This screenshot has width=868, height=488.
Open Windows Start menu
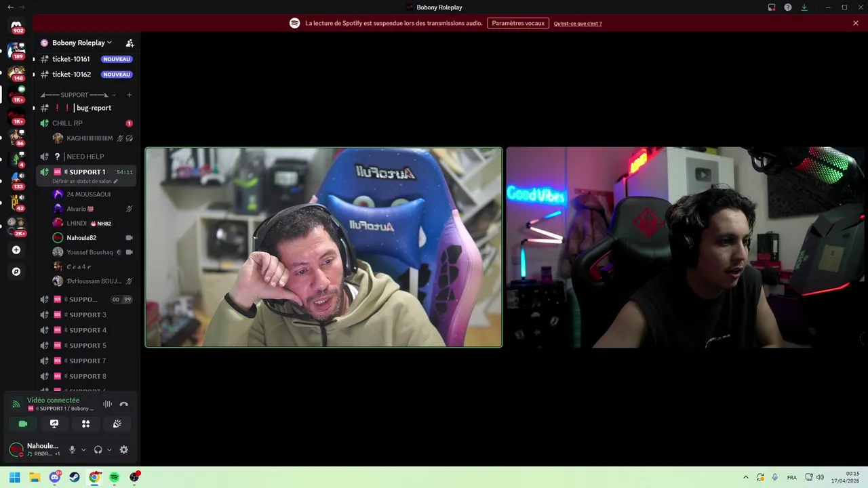14,477
